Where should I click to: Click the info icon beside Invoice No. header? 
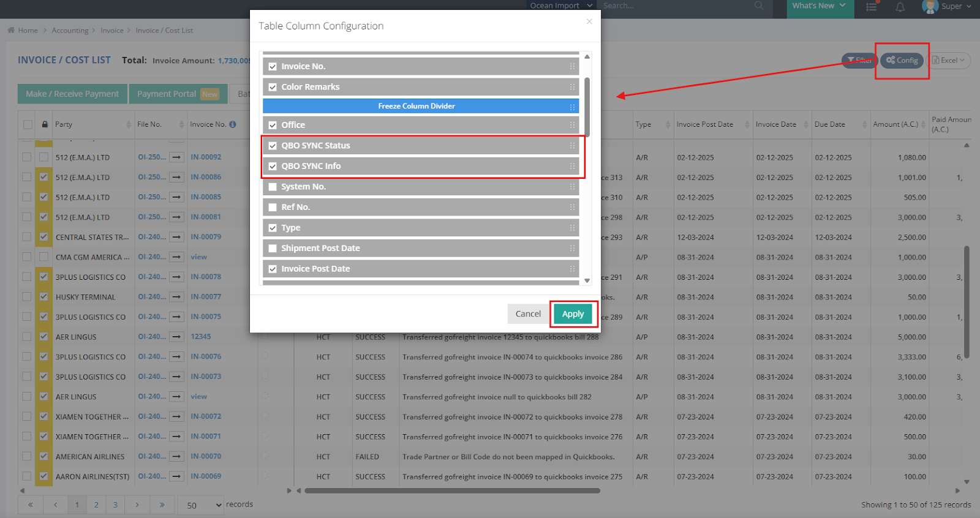pyautogui.click(x=233, y=124)
